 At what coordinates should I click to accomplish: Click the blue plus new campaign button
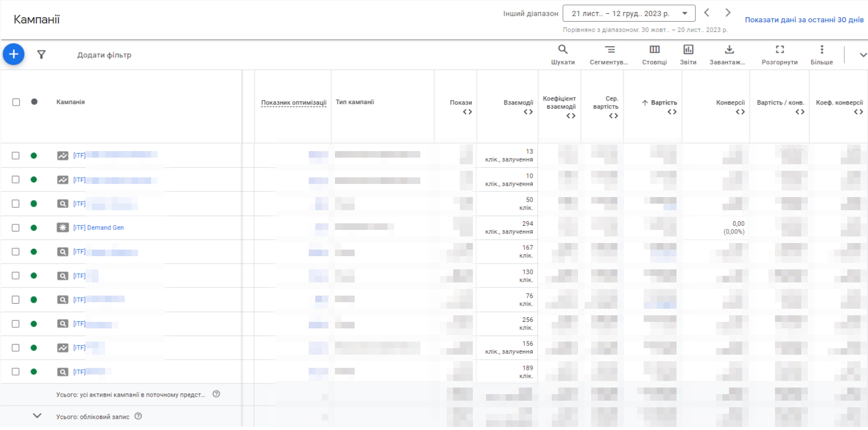(14, 54)
